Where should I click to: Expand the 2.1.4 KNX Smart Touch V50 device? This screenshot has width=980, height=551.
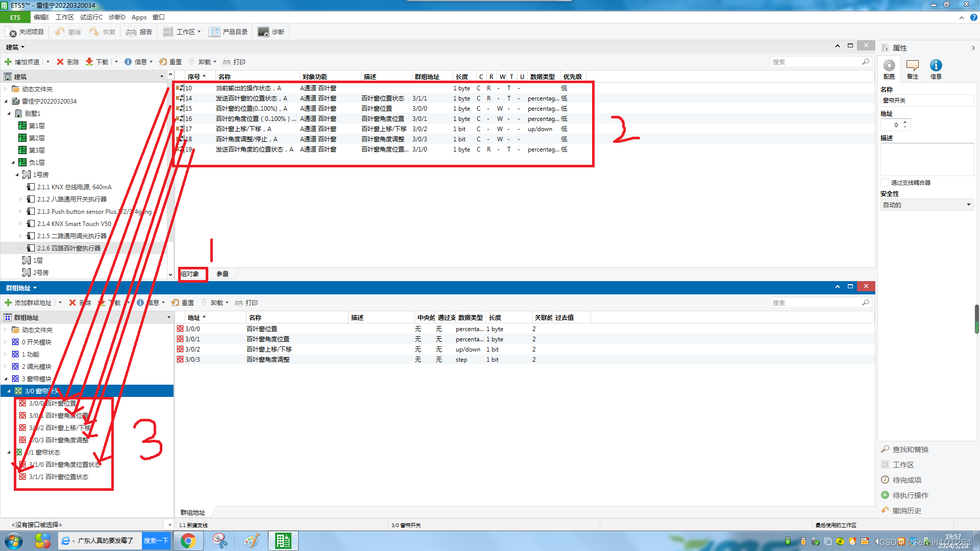tap(21, 224)
